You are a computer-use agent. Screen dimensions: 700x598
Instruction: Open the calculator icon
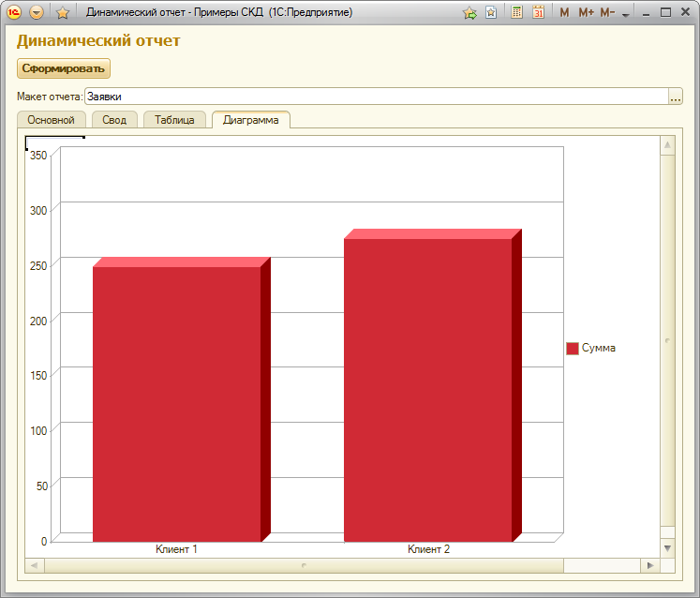click(516, 12)
